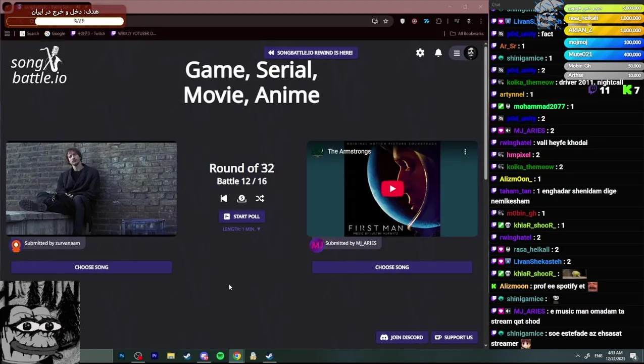644x364 pixels.
Task: Expand the poll length dropdown
Action: 241,229
